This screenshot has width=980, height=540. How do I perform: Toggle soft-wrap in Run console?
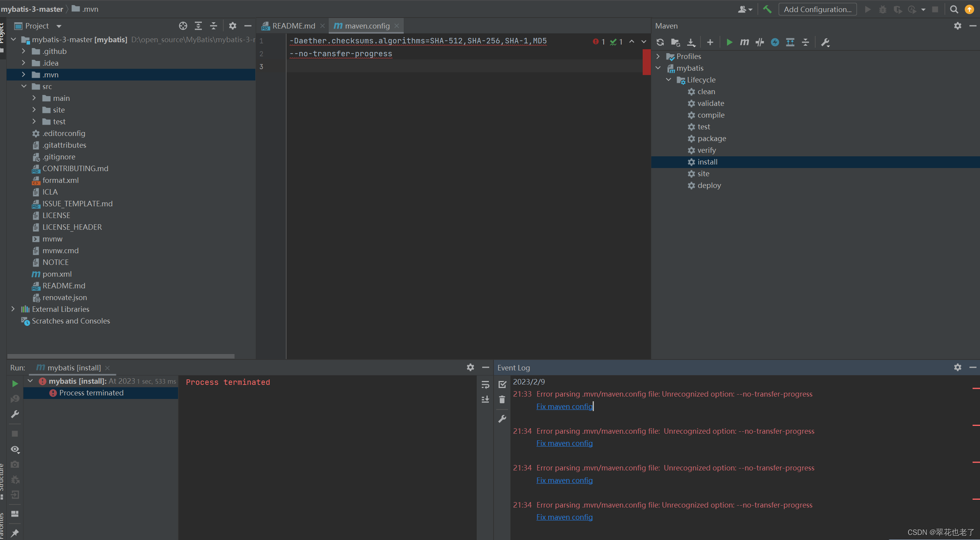coord(485,385)
